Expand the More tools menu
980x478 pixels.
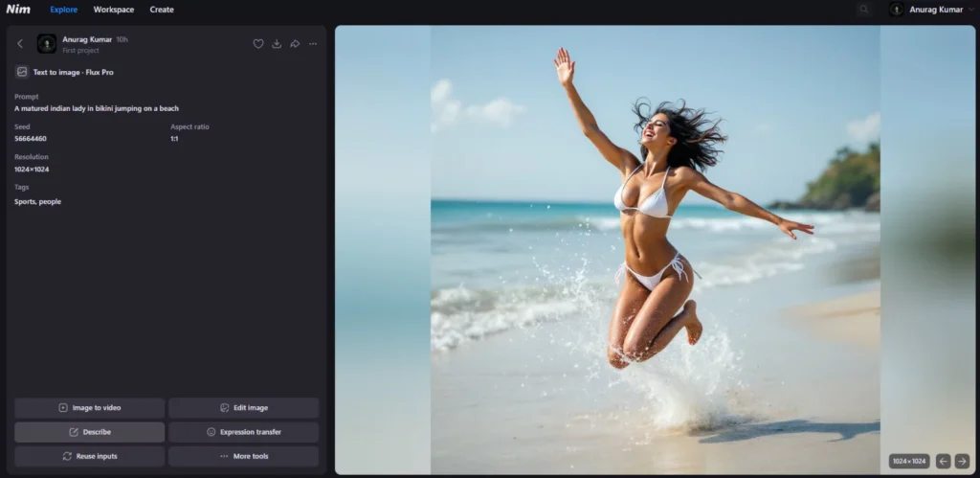tap(243, 456)
